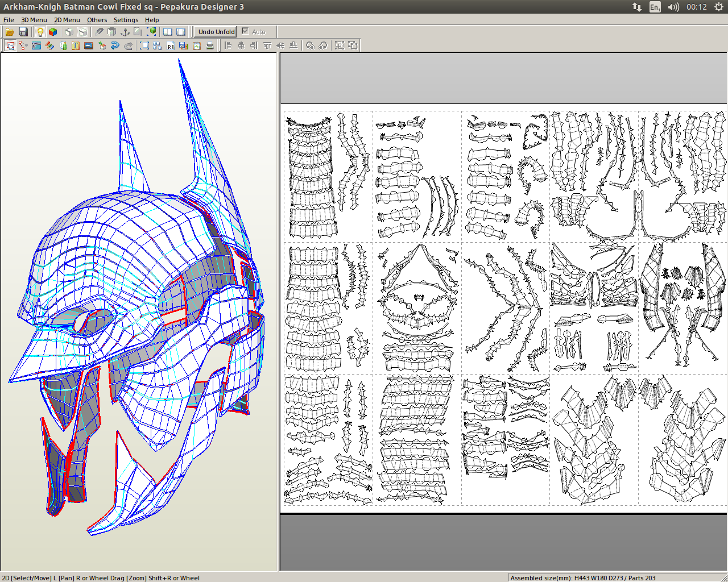728x582 pixels.
Task: Click the Align Top icon
Action: pyautogui.click(x=267, y=45)
